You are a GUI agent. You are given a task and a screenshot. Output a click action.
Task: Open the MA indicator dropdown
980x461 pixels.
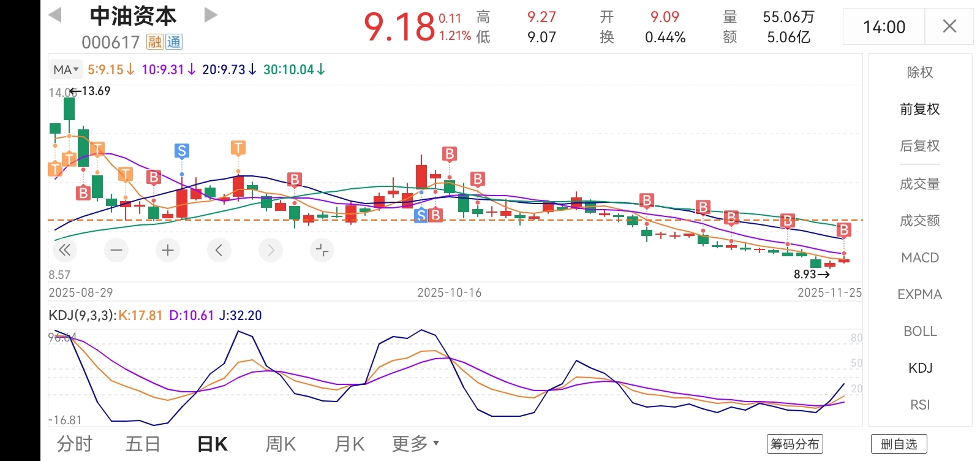point(66,70)
